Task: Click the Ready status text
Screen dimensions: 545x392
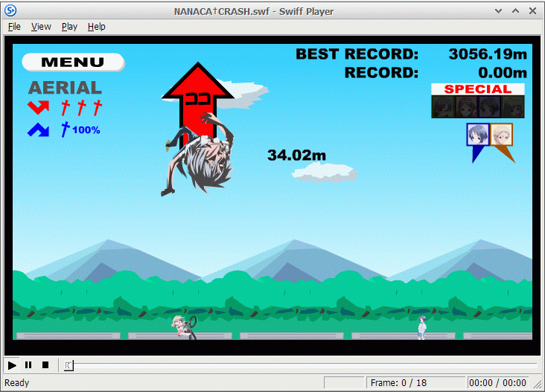Action: tap(16, 382)
